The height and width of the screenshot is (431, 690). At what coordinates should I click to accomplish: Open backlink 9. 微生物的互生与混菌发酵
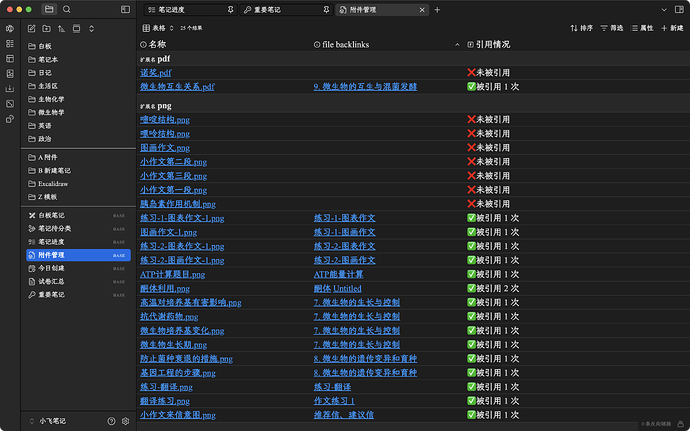coord(365,86)
